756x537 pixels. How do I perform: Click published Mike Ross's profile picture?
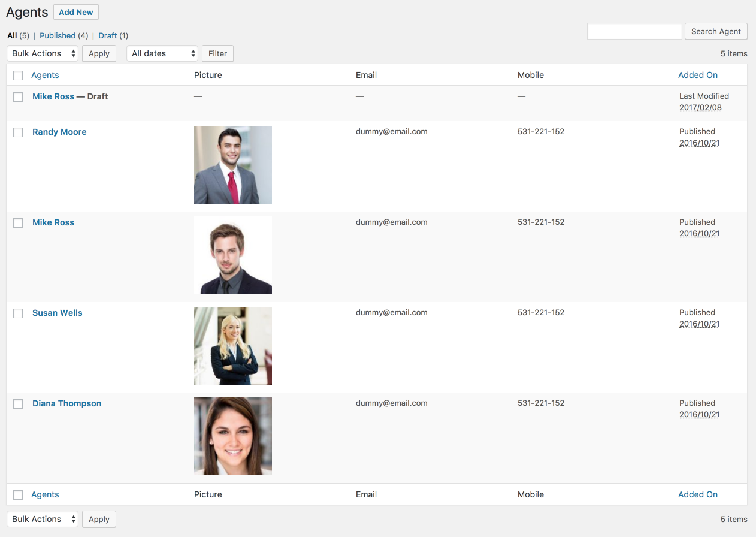[233, 255]
